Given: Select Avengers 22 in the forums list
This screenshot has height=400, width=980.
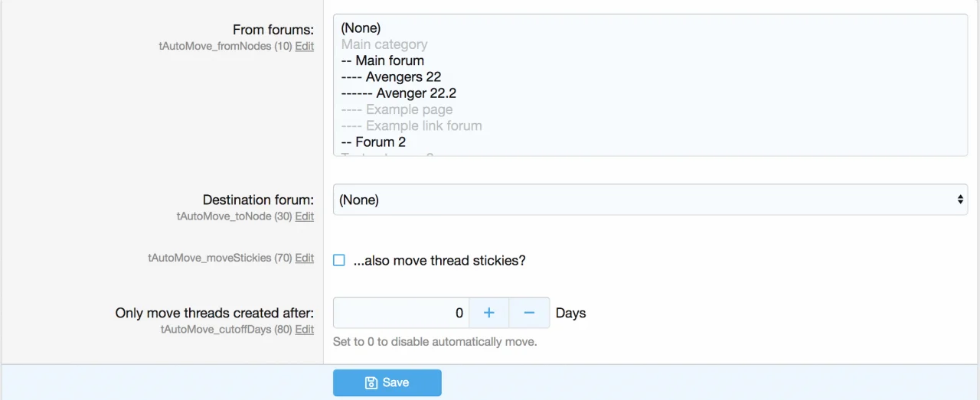Looking at the screenshot, I should pyautogui.click(x=403, y=76).
